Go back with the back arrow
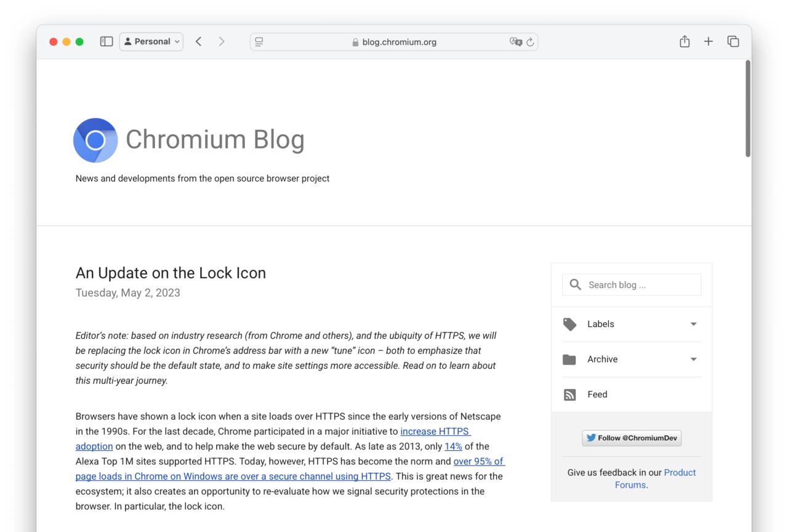 [198, 41]
